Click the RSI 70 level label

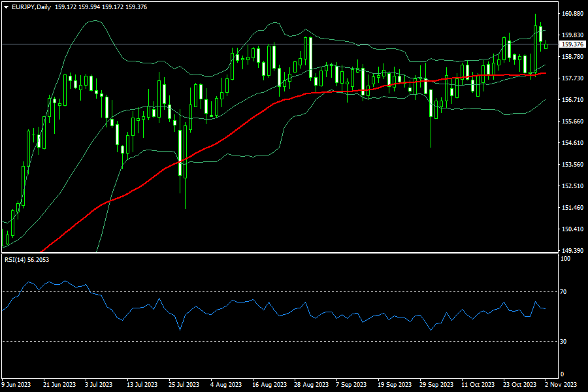point(563,291)
